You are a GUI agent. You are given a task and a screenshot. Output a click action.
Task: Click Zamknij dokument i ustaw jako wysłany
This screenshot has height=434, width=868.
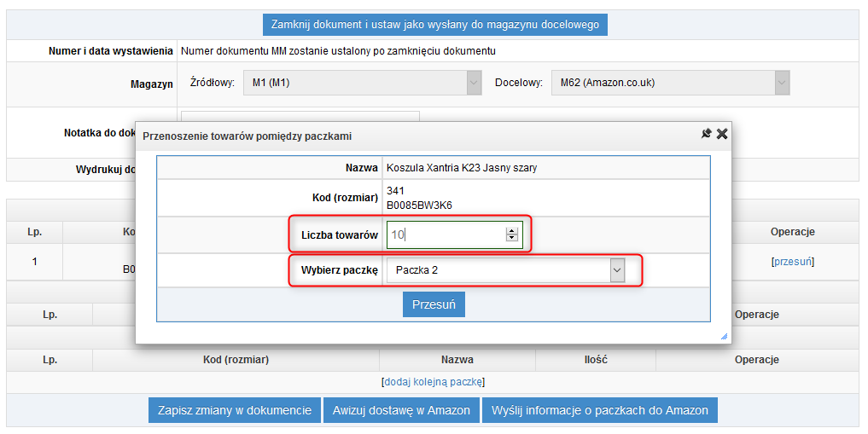[x=434, y=25]
